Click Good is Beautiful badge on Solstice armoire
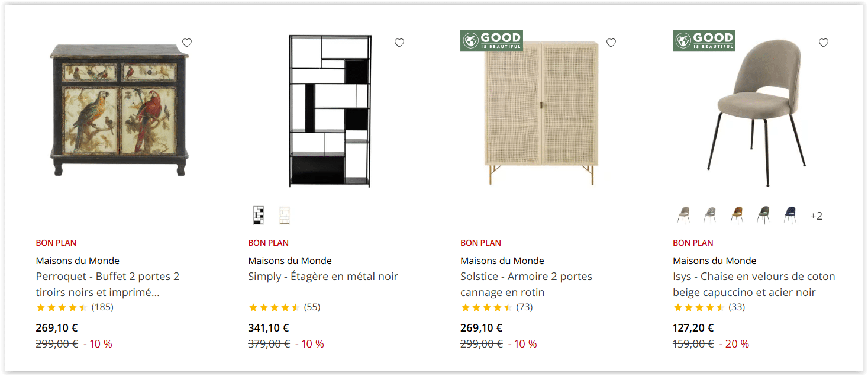This screenshot has width=868, height=376. [x=492, y=40]
